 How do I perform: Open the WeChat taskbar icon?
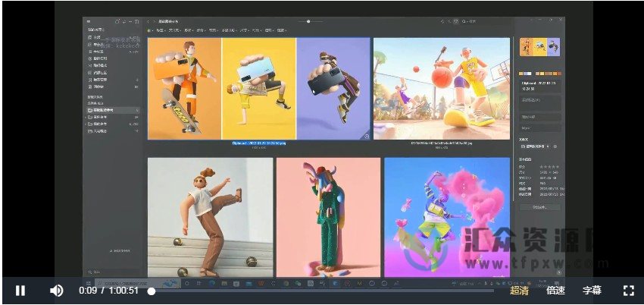(x=298, y=283)
